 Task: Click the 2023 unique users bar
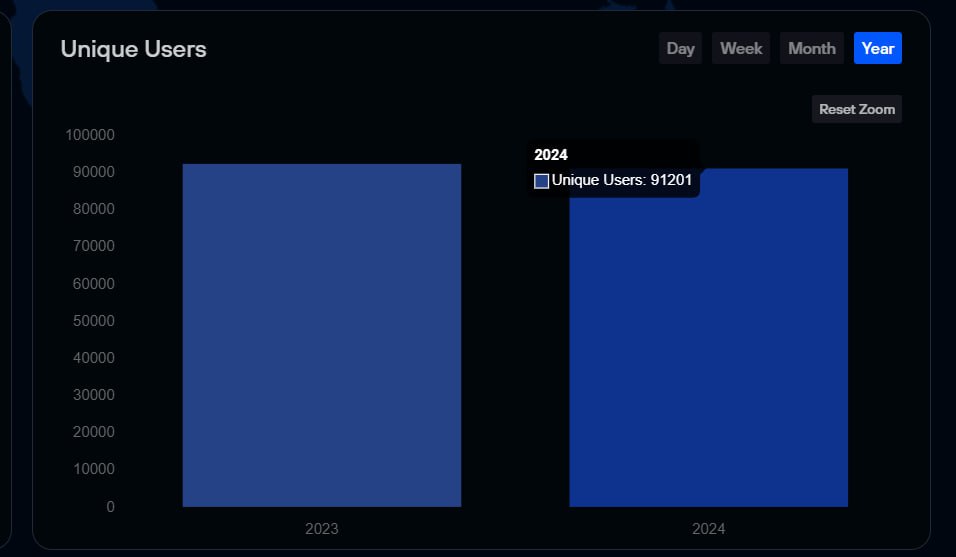pos(322,335)
